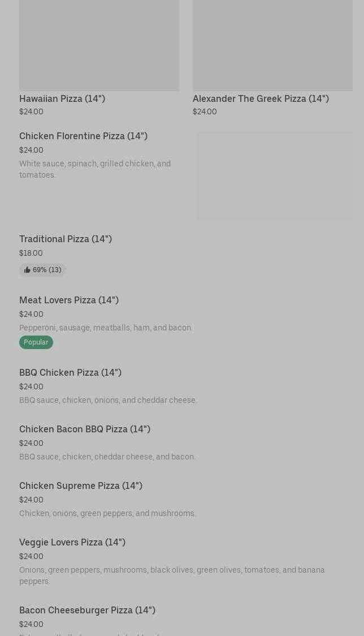
Task: Open Alexander The Greek Pizza (14") item
Action: coord(261,98)
